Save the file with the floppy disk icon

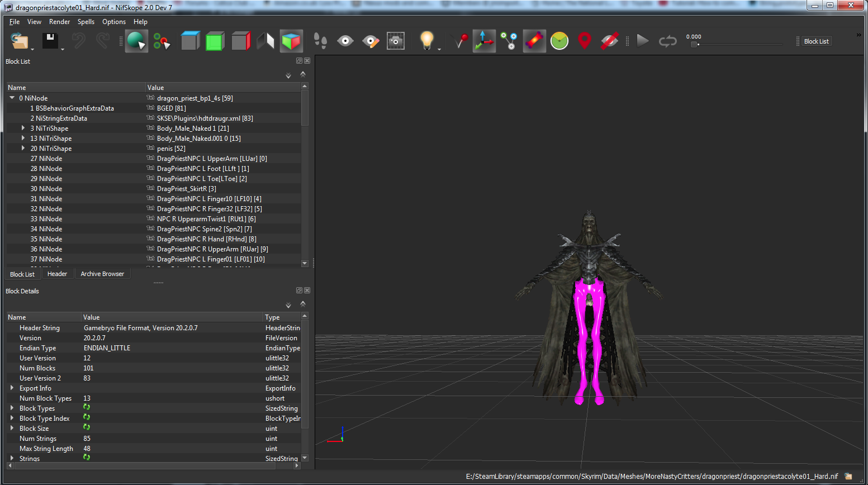tap(50, 41)
